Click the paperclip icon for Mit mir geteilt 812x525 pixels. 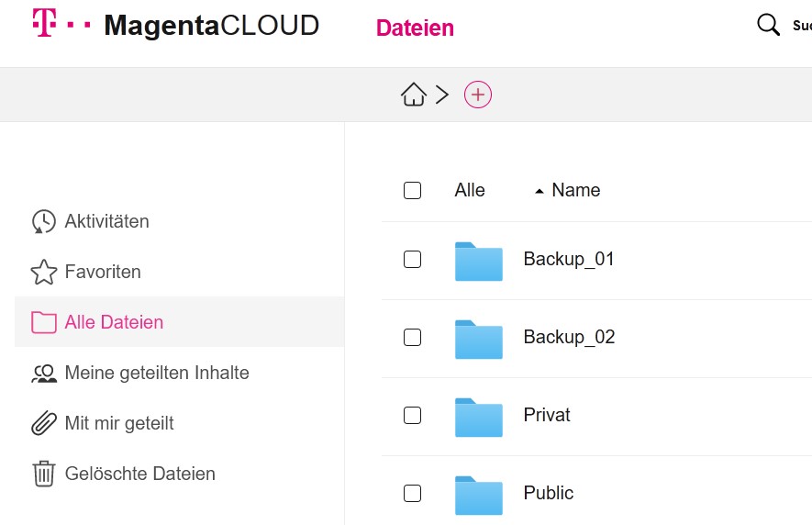[43, 424]
